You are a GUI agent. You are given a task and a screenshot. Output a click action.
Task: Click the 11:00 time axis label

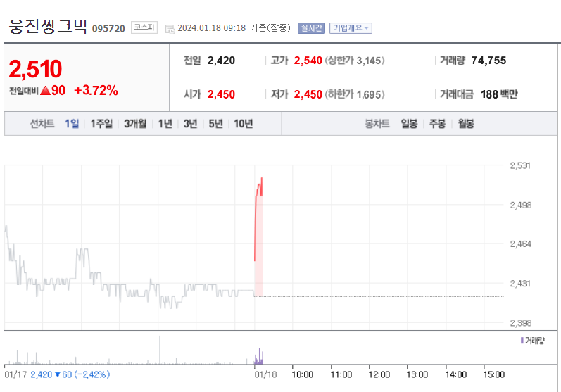pos(341,374)
